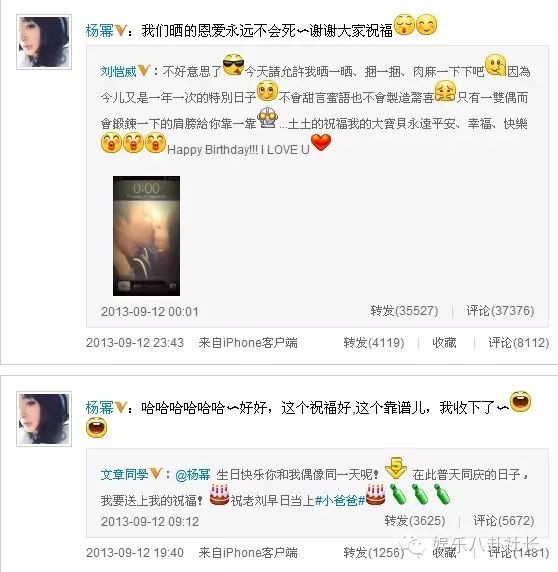The image size is (558, 572).
Task: Click 收藏 on the first 杨幂 post
Action: 444,343
